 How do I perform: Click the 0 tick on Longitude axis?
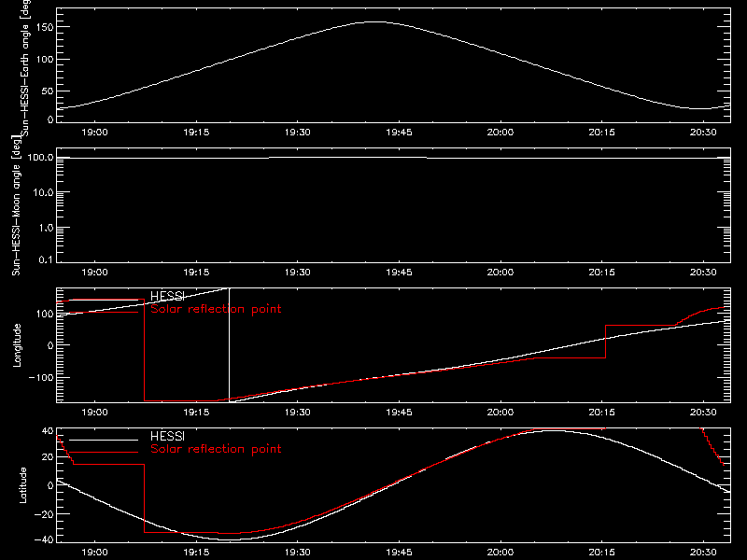point(50,345)
